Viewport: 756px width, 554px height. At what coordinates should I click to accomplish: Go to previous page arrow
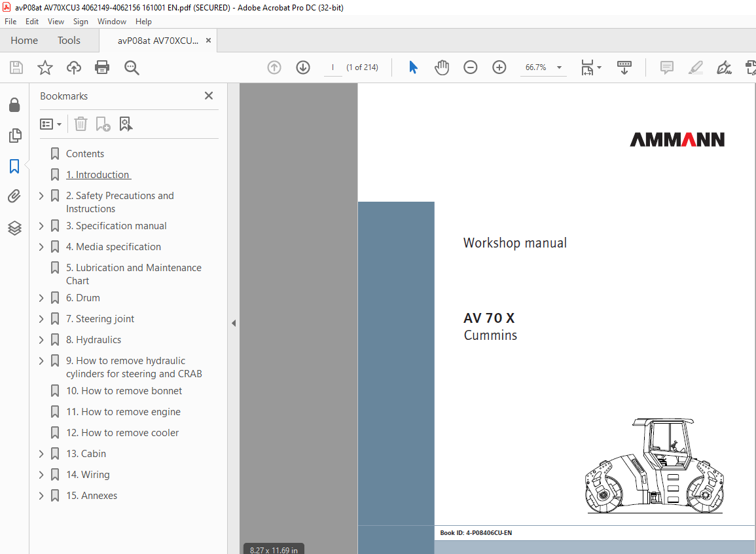[274, 67]
